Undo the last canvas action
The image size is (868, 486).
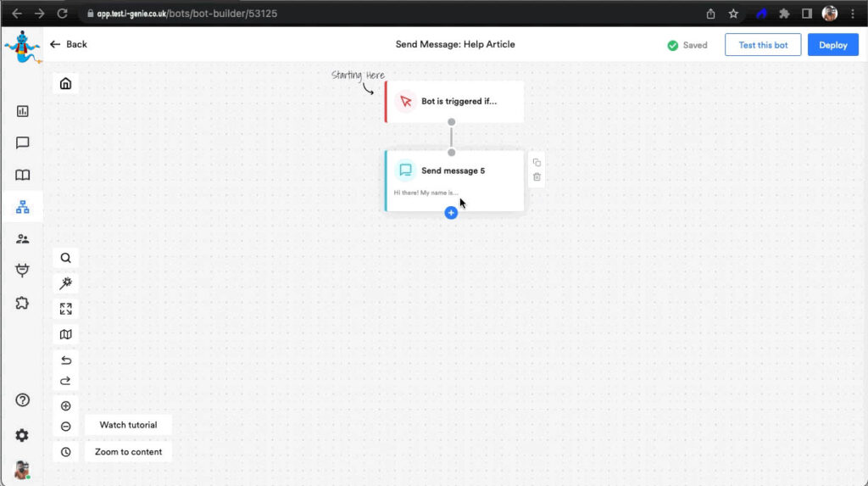coord(65,360)
